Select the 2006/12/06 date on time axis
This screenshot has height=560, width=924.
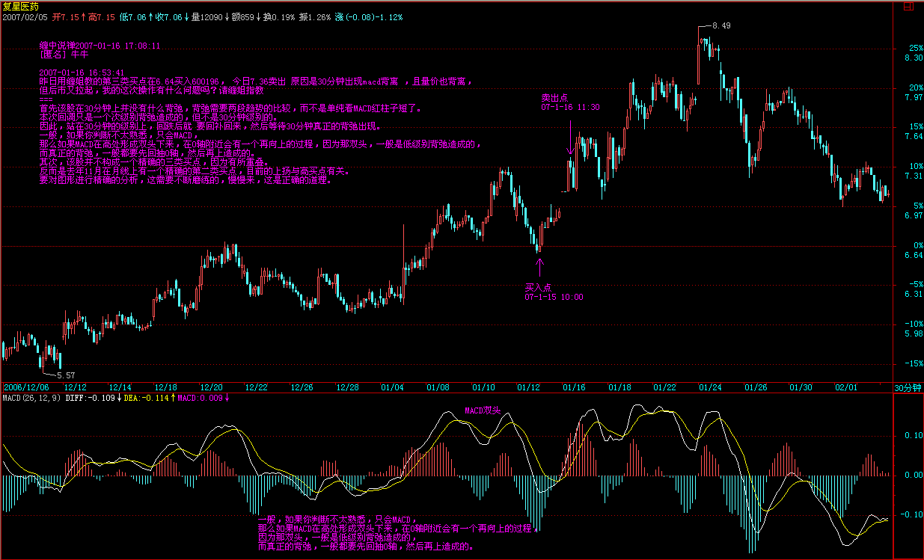click(x=26, y=387)
